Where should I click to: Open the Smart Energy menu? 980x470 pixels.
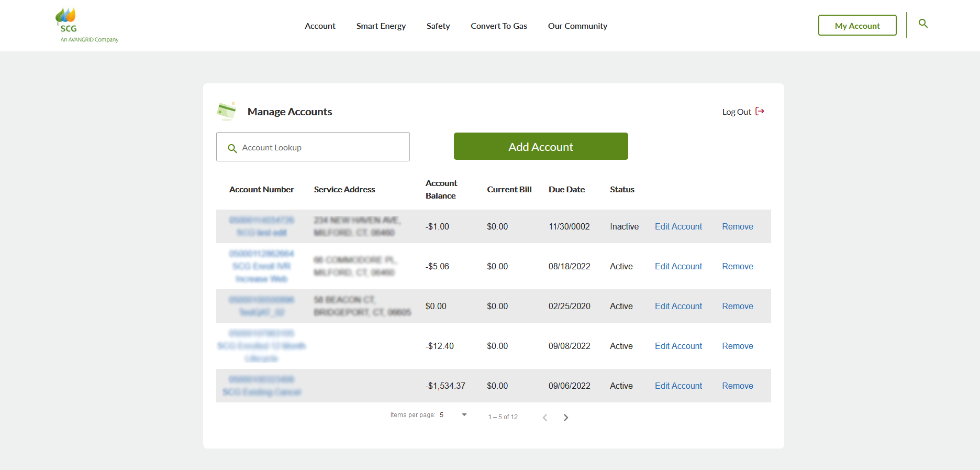[x=381, y=26]
